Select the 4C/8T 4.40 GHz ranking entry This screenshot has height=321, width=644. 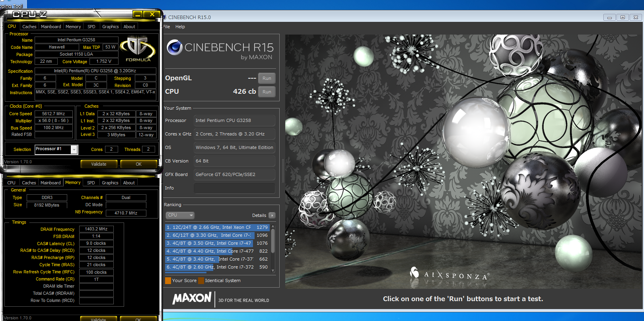pos(217,251)
